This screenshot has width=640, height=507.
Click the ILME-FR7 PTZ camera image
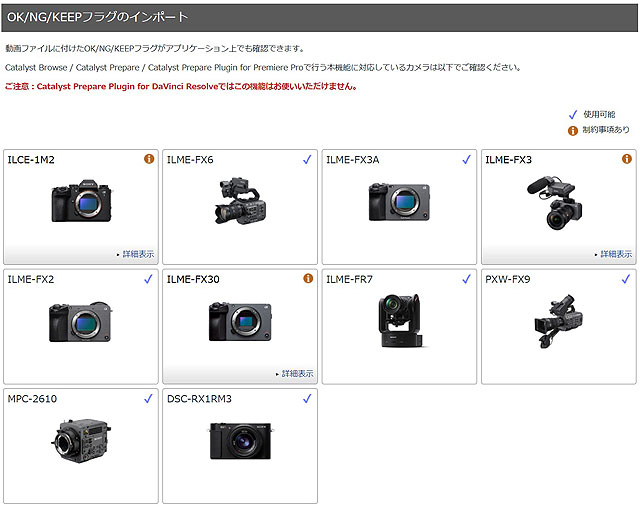coord(400,320)
